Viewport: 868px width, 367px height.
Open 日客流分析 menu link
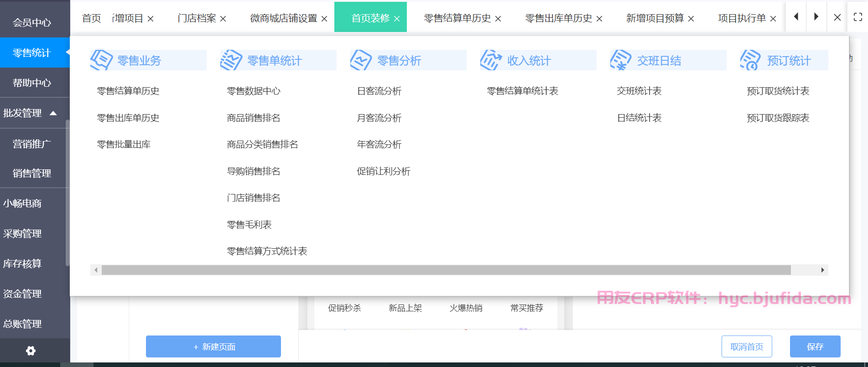(x=379, y=91)
